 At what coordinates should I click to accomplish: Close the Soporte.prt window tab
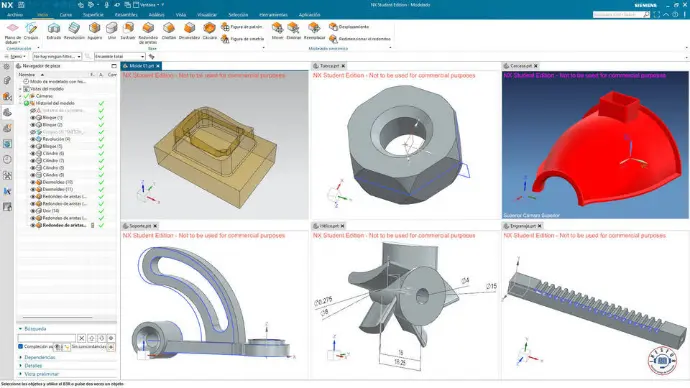tap(155, 226)
